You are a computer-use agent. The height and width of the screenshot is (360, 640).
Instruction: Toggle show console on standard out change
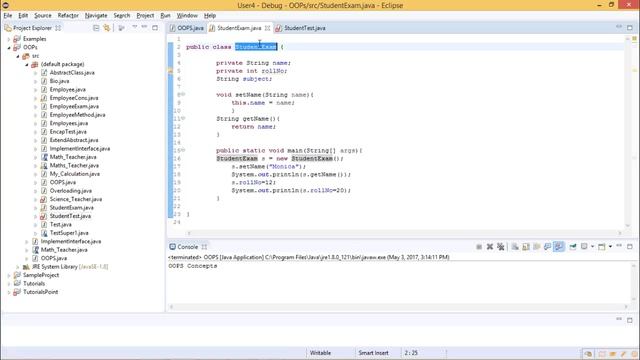547,247
